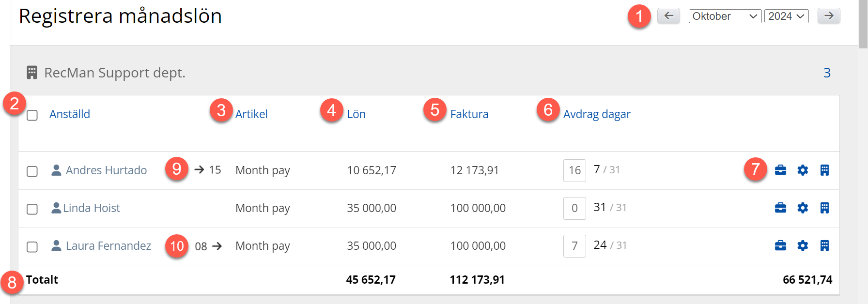This screenshot has width=868, height=304.
Task: Click the briefcase icon for Linda Hoist
Action: click(780, 208)
